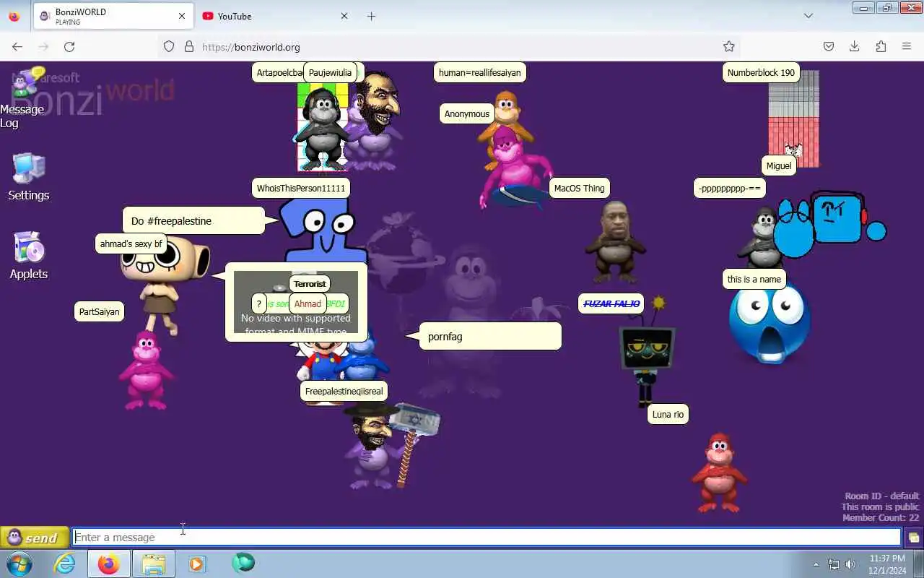This screenshot has height=578, width=924.
Task: Open the Firefox hamburger application menu
Action: click(x=907, y=46)
